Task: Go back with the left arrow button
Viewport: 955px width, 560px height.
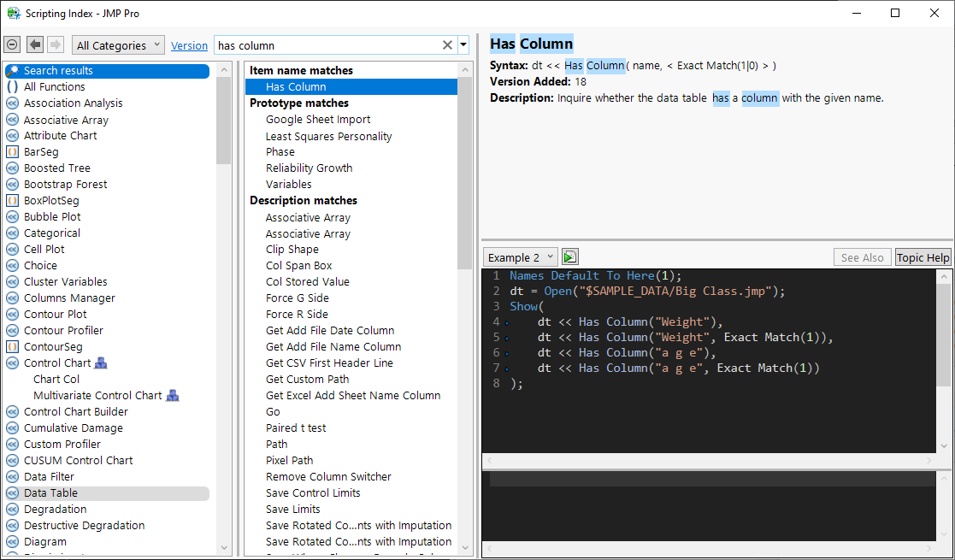Action: pyautogui.click(x=35, y=45)
